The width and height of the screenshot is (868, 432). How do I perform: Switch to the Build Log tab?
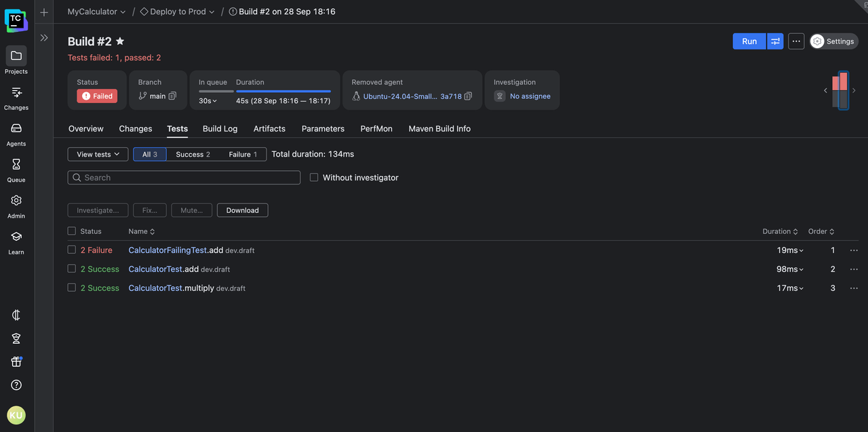point(220,129)
